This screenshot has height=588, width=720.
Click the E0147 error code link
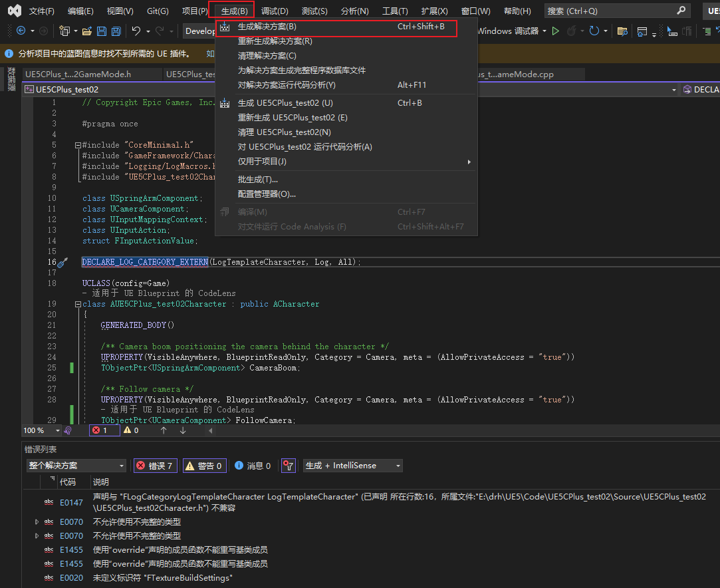[x=71, y=503]
